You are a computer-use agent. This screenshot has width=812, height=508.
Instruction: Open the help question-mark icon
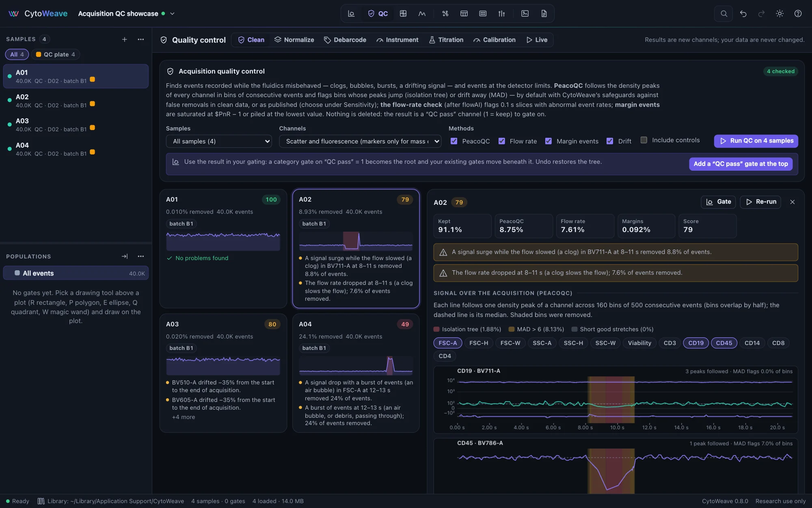click(798, 13)
